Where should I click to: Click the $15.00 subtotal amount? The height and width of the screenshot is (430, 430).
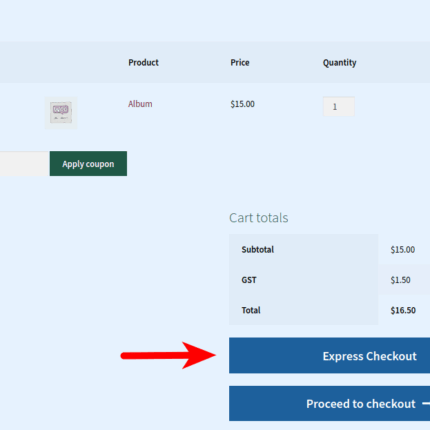(x=403, y=250)
